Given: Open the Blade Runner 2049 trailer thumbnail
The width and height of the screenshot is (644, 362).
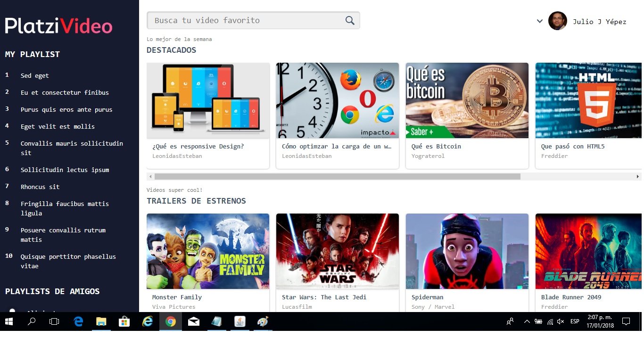Looking at the screenshot, I should pyautogui.click(x=588, y=251).
